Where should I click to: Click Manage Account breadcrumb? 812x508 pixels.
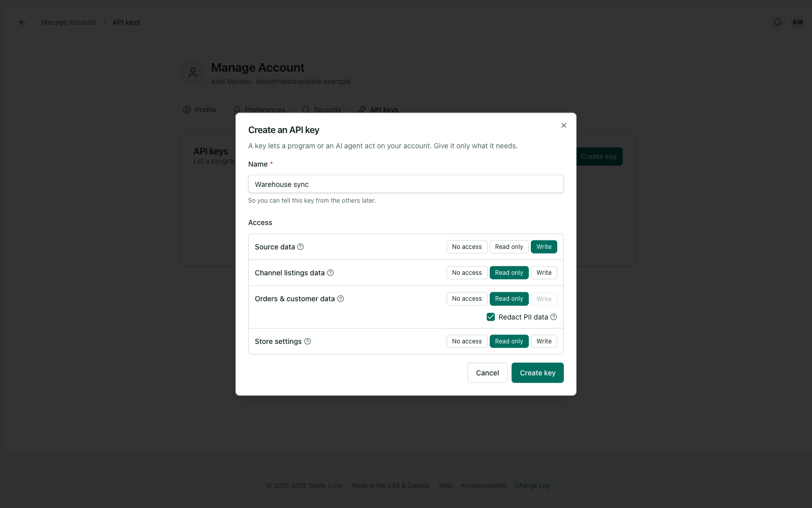click(x=69, y=22)
